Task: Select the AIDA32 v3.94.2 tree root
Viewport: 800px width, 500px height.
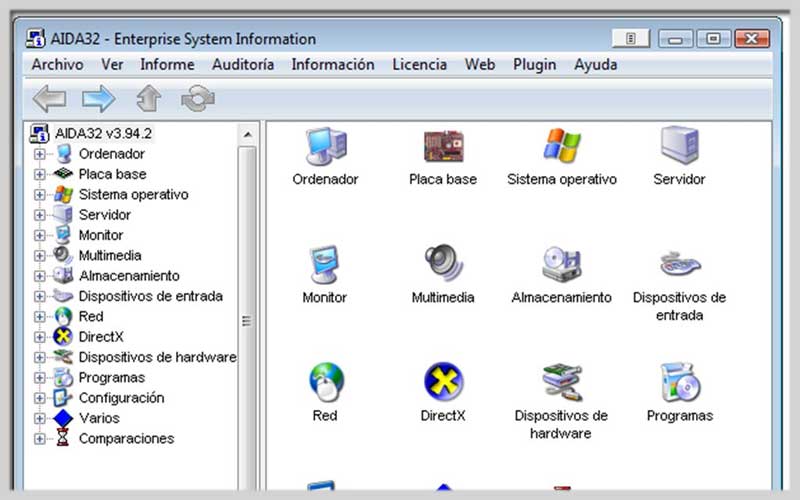Action: click(103, 134)
